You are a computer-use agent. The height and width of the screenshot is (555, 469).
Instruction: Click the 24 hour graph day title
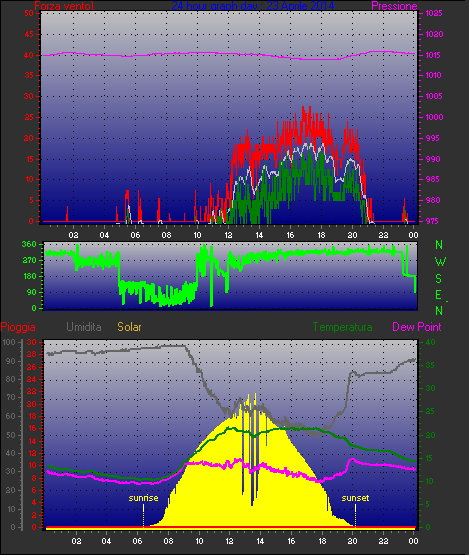tap(253, 6)
